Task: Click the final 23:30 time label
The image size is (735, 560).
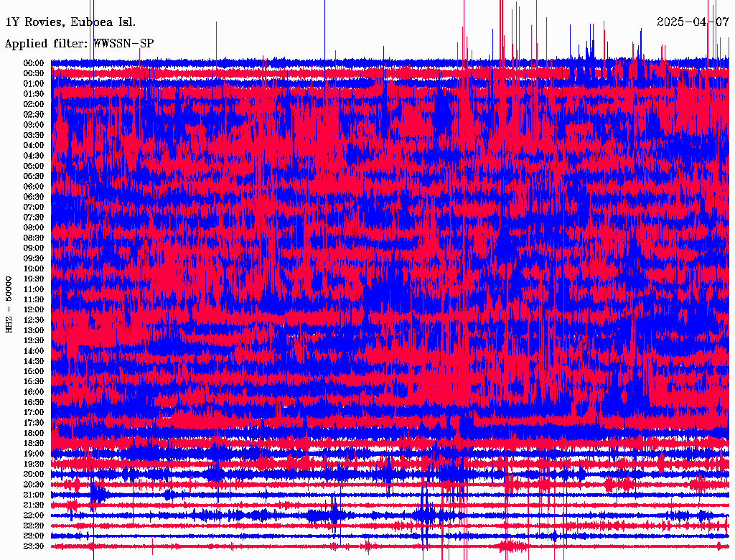Action: 34,546
